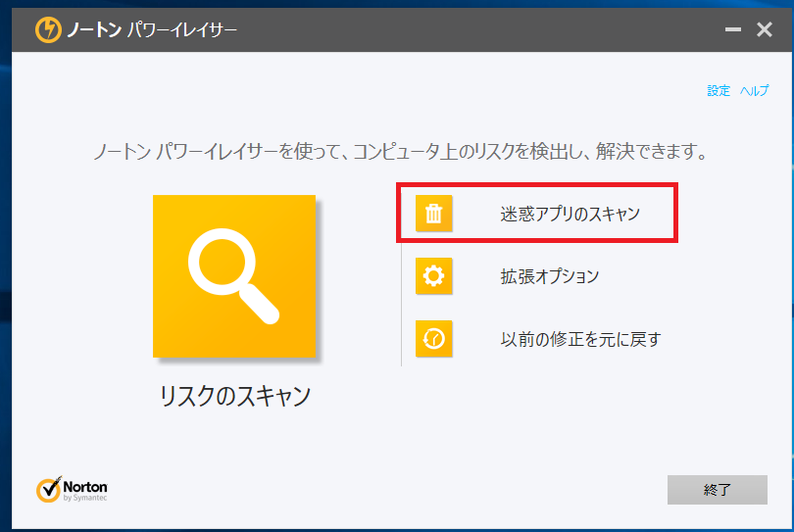Click the trash can icon for 迷惑アプリのスキャン

tap(433, 214)
